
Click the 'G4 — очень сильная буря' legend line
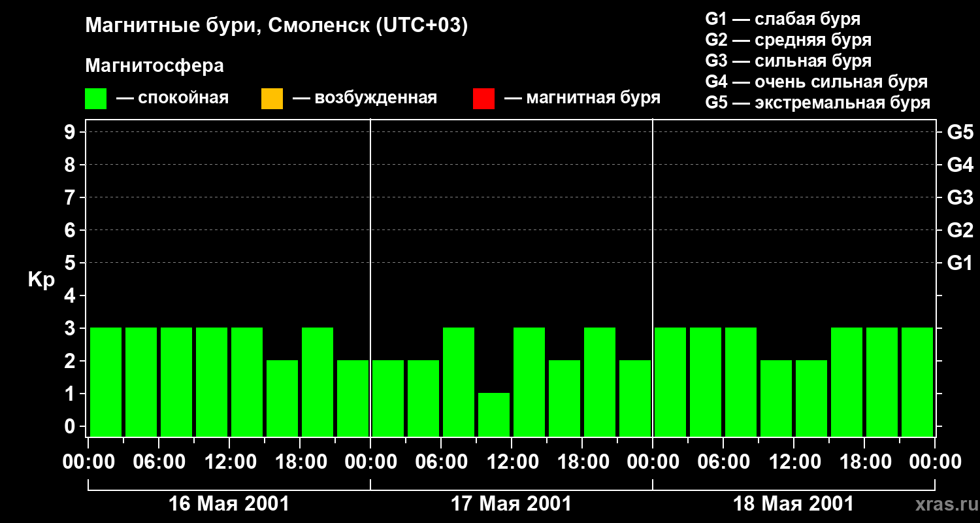click(x=817, y=82)
